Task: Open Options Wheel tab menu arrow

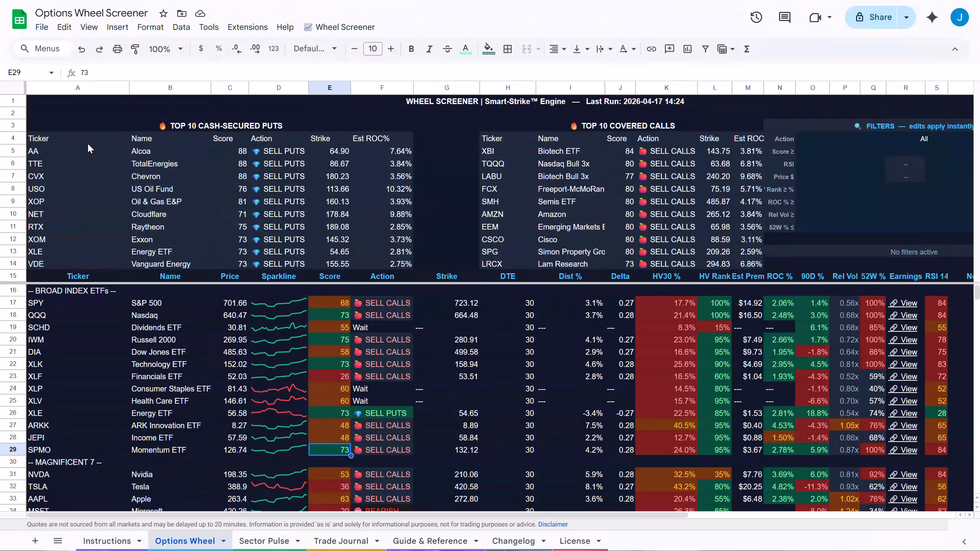Action: pos(224,541)
